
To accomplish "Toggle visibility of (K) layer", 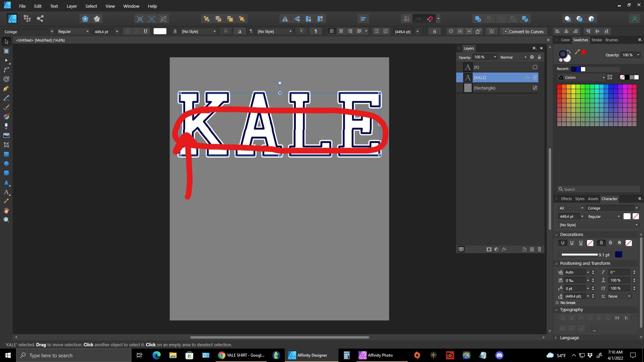I will 535,67.
